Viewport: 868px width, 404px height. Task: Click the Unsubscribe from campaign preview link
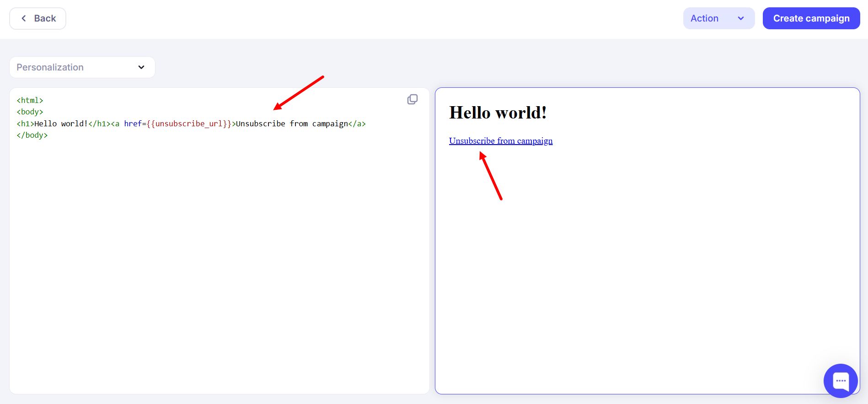click(500, 141)
